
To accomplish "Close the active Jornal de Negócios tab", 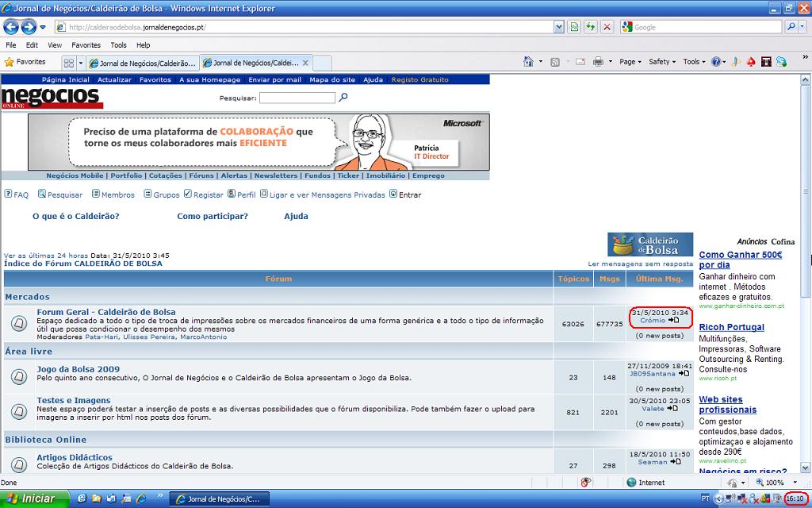I will 305,63.
